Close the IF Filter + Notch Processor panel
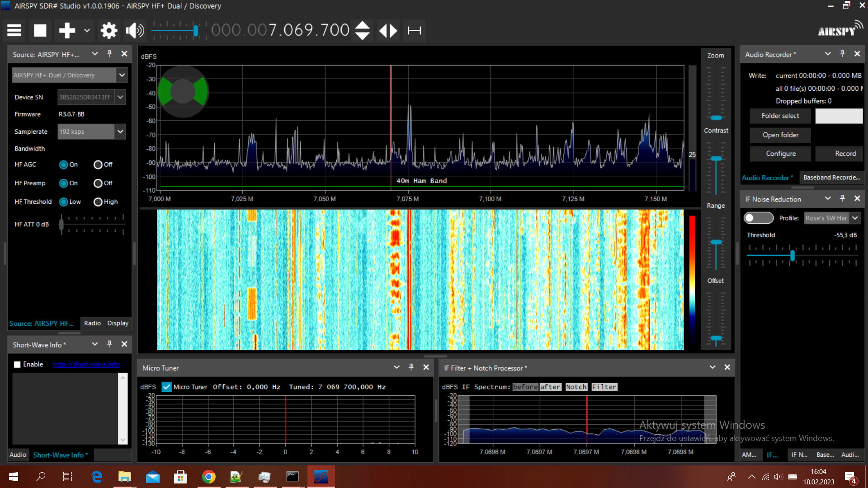The height and width of the screenshot is (488, 868). point(727,367)
